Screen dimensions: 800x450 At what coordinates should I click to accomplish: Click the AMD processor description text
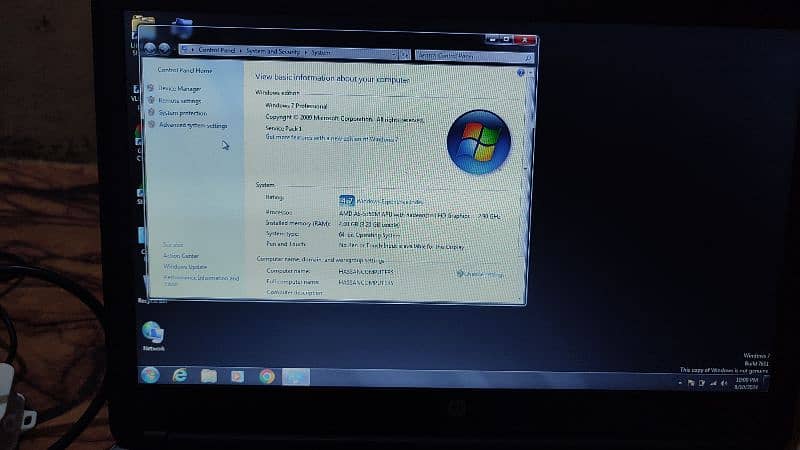(419, 215)
